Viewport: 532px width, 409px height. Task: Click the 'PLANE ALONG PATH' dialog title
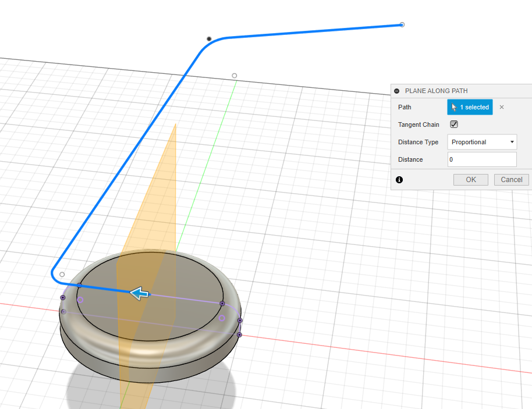[x=437, y=91]
